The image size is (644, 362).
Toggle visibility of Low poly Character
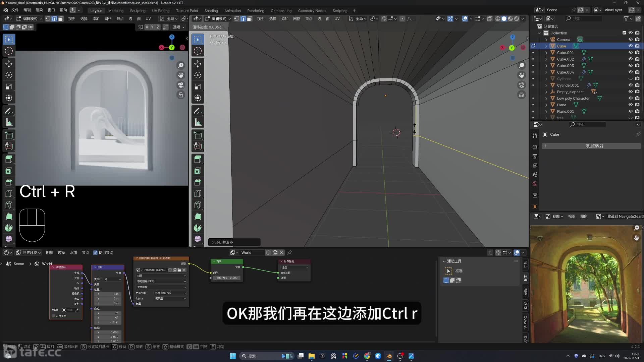(630, 99)
